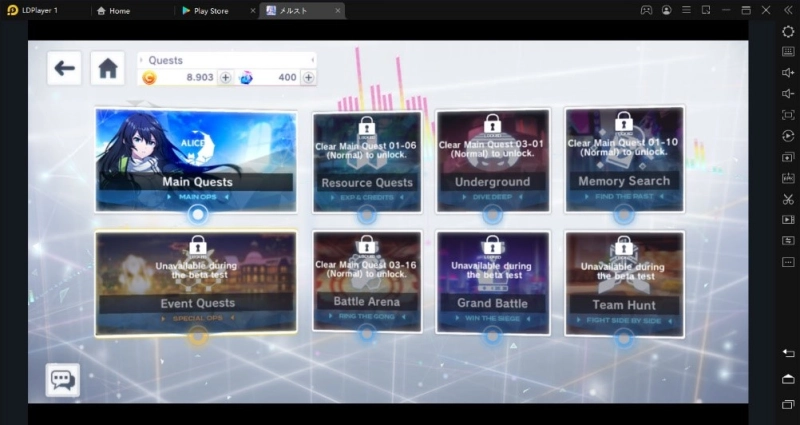Open the LDPlayer hamburger menu
Screen dimensions: 800x425
[686, 10]
